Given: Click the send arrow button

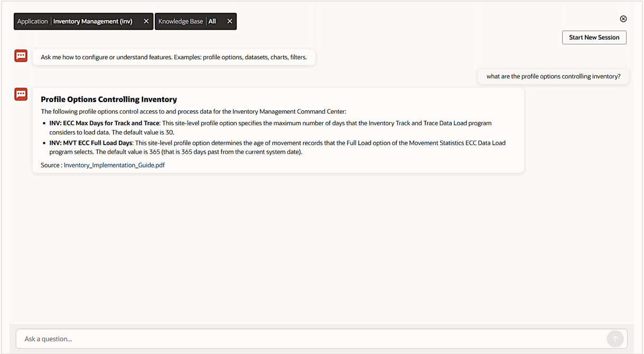Looking at the screenshot, I should [x=615, y=339].
